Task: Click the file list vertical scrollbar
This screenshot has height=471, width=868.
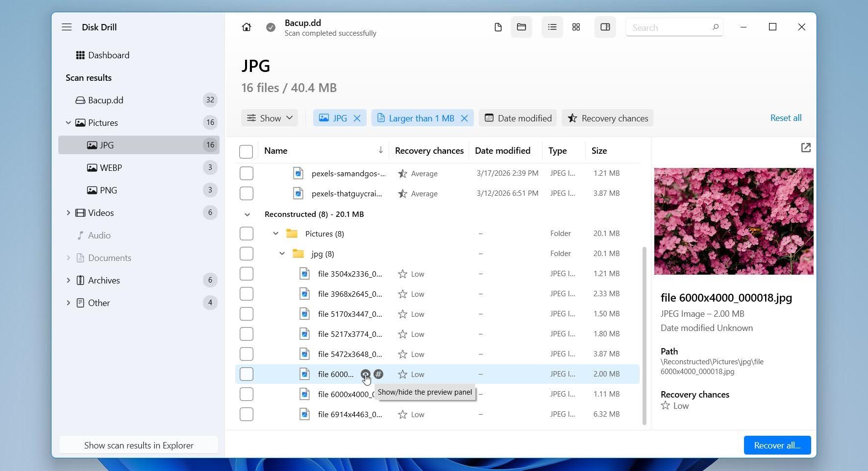Action: point(644,335)
